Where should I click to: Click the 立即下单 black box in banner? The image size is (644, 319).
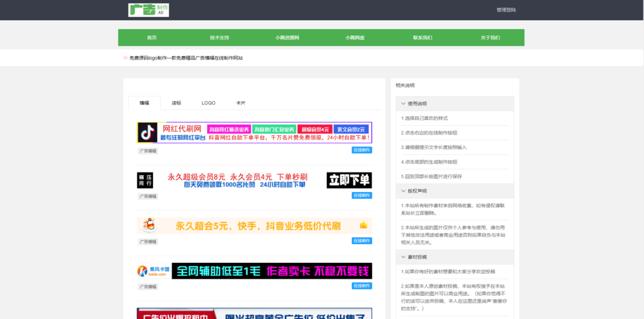[349, 181]
